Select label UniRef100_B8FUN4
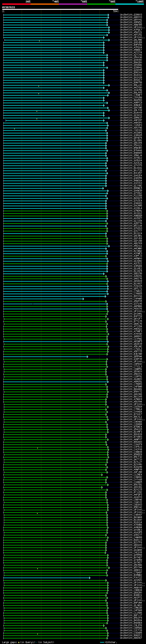This screenshot has height=644, width=146. tap(131, 602)
